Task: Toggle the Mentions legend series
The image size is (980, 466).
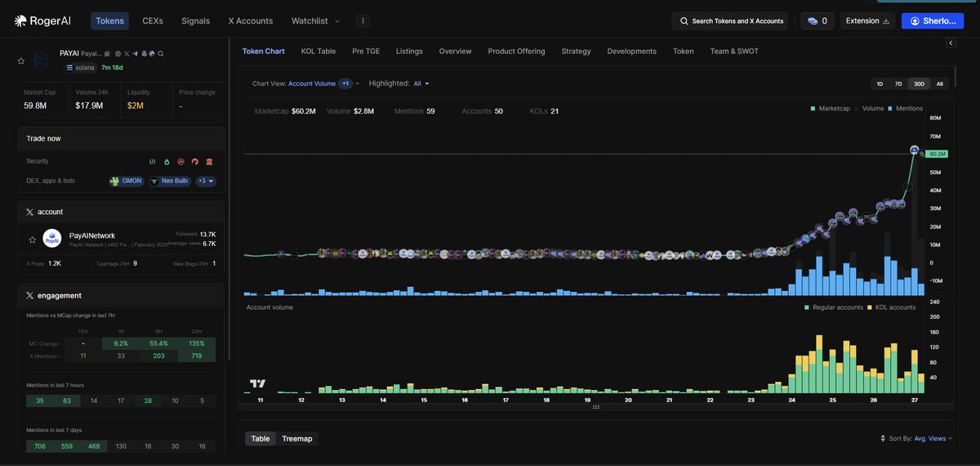Action: coord(906,108)
